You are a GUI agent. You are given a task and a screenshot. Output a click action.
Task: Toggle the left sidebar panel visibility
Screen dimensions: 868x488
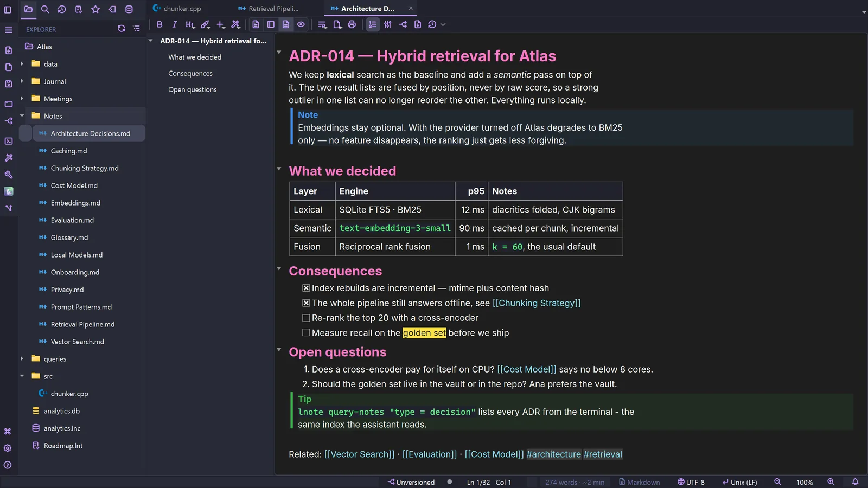pos(8,9)
